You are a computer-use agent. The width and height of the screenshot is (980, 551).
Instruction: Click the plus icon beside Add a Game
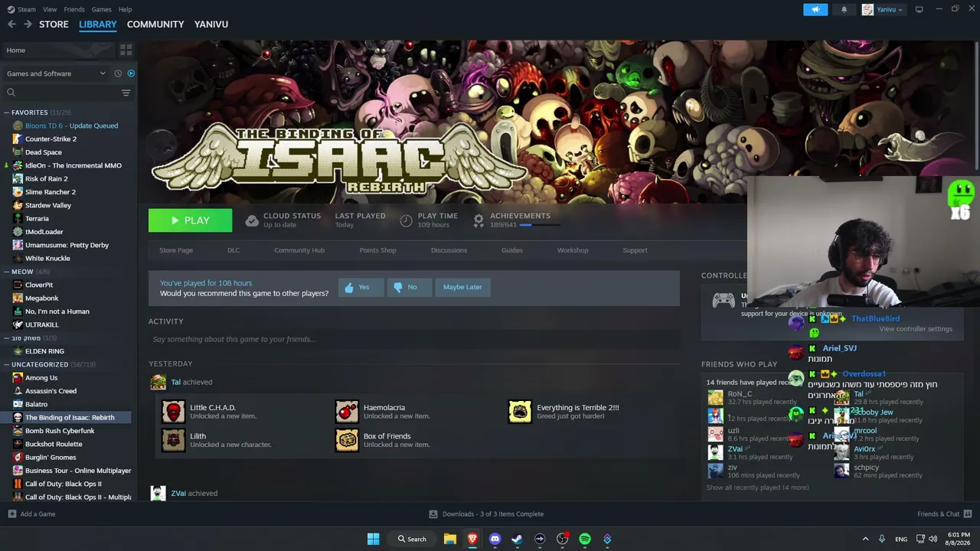pos(11,514)
